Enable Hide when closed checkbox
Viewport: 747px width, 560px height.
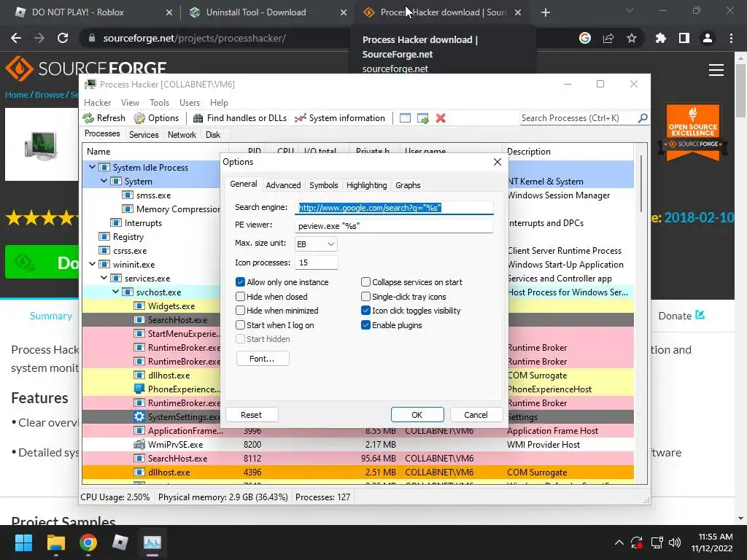(241, 297)
